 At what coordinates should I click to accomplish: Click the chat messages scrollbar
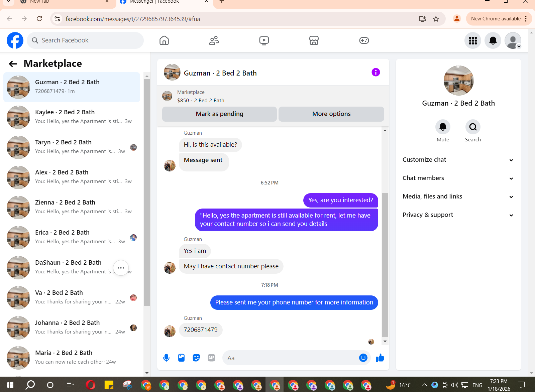click(x=385, y=265)
